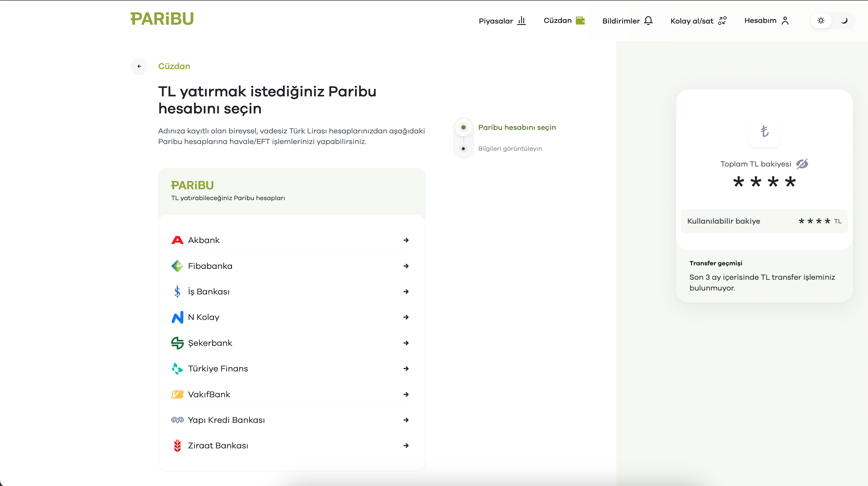Select the Paribu hesabını seçin step
The width and height of the screenshot is (868, 486).
(x=517, y=128)
